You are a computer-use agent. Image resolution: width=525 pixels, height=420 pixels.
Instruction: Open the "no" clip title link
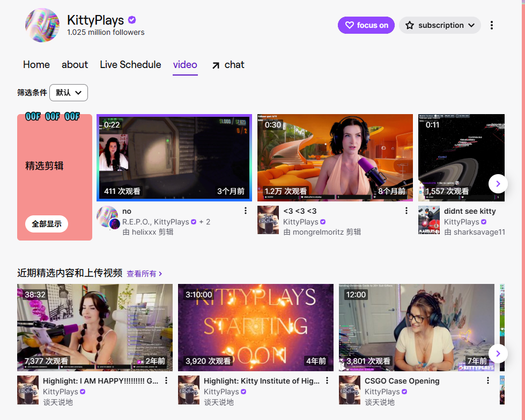[127, 211]
